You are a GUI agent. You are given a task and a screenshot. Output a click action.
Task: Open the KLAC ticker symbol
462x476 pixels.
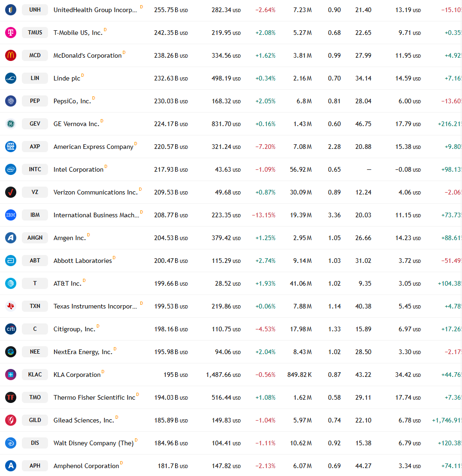pyautogui.click(x=35, y=374)
